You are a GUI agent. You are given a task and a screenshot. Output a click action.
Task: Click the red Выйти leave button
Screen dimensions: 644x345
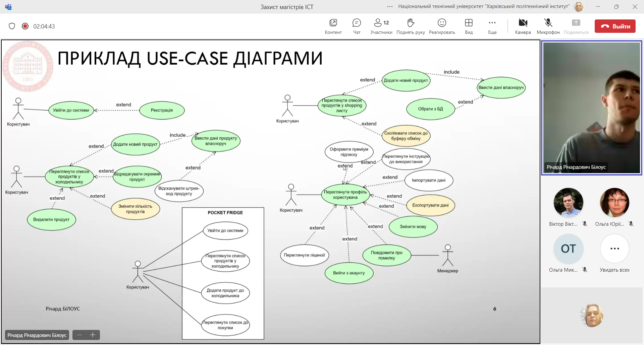click(615, 26)
